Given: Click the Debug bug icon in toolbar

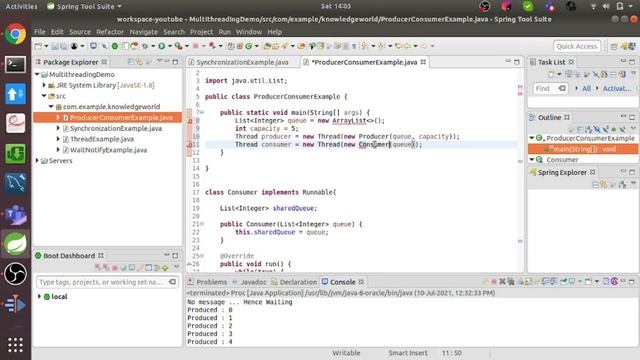Looking at the screenshot, I should (144, 46).
